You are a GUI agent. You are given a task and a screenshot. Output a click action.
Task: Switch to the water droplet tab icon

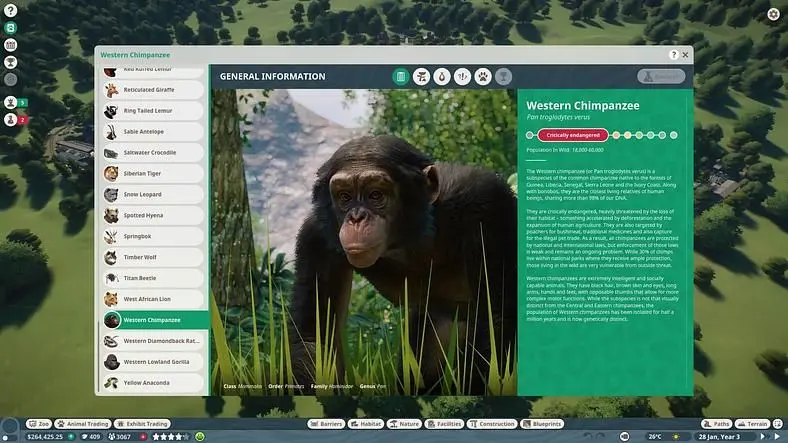(442, 76)
